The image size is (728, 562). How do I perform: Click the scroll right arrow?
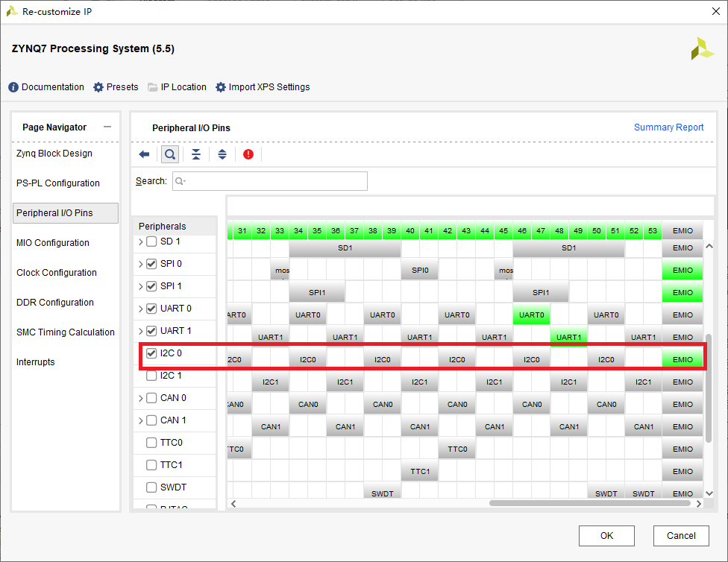click(x=699, y=504)
